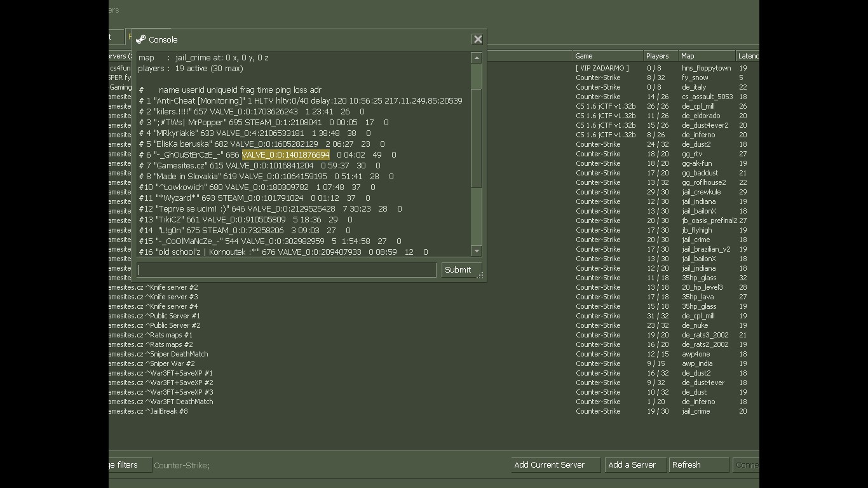Click console line for player "MRkyriakis"

point(255,133)
